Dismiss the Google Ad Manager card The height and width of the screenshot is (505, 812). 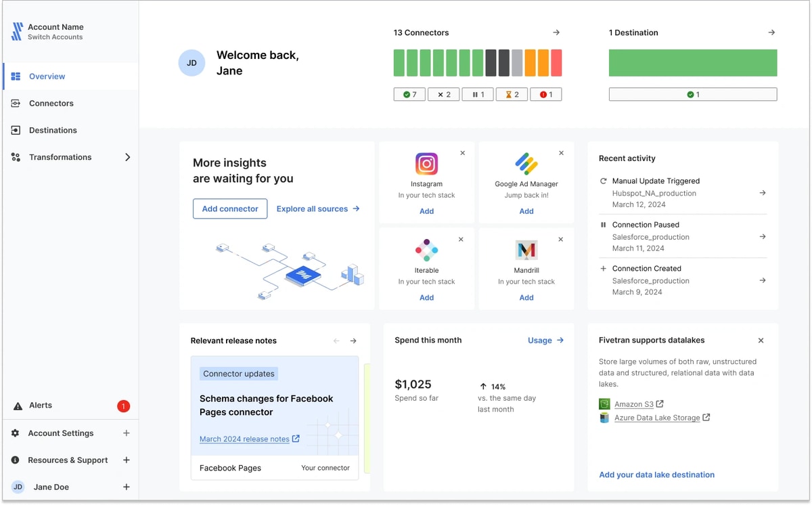561,153
